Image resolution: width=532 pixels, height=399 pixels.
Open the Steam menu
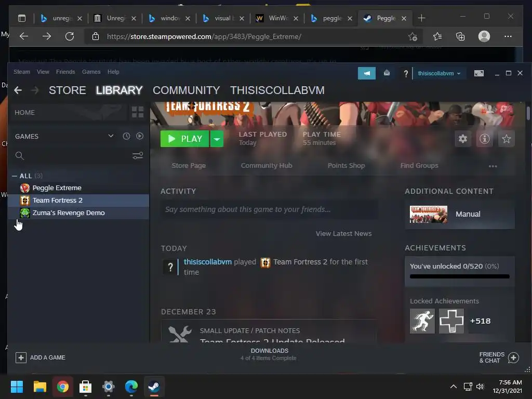coord(22,72)
